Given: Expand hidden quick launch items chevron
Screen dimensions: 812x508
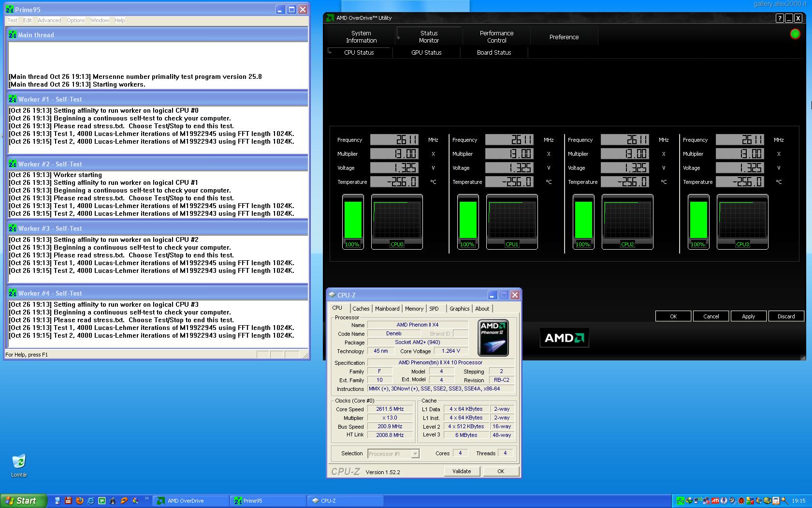Looking at the screenshot, I should 146,498.
